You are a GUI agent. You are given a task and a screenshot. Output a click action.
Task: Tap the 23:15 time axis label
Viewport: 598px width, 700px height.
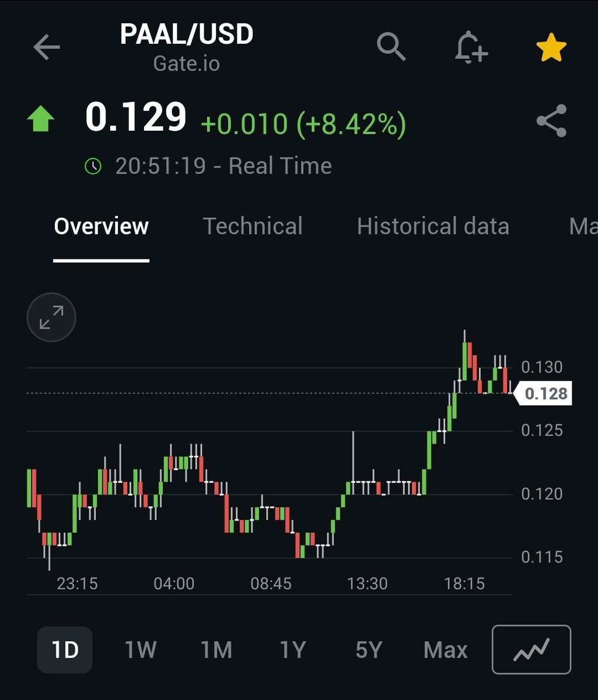pyautogui.click(x=77, y=583)
